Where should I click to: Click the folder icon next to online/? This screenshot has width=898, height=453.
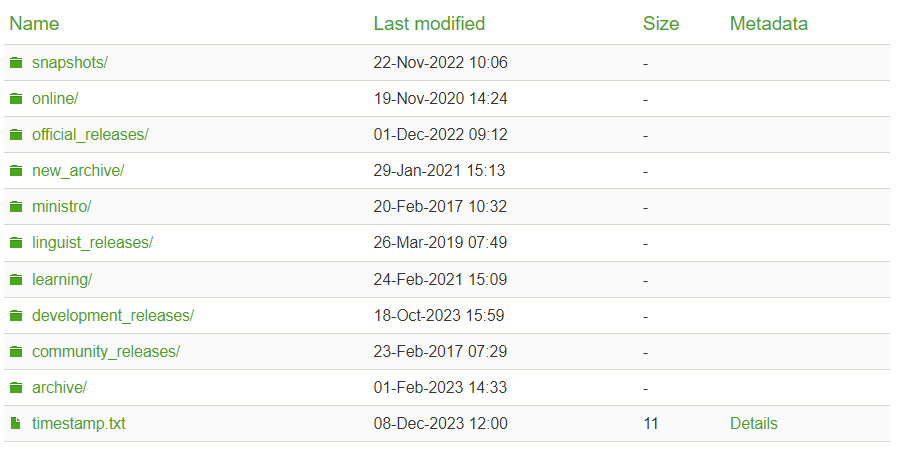click(16, 99)
